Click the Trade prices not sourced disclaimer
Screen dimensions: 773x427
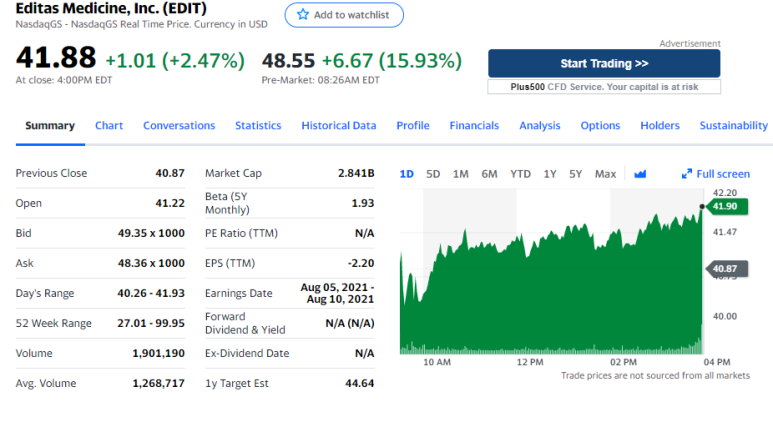pyautogui.click(x=655, y=376)
